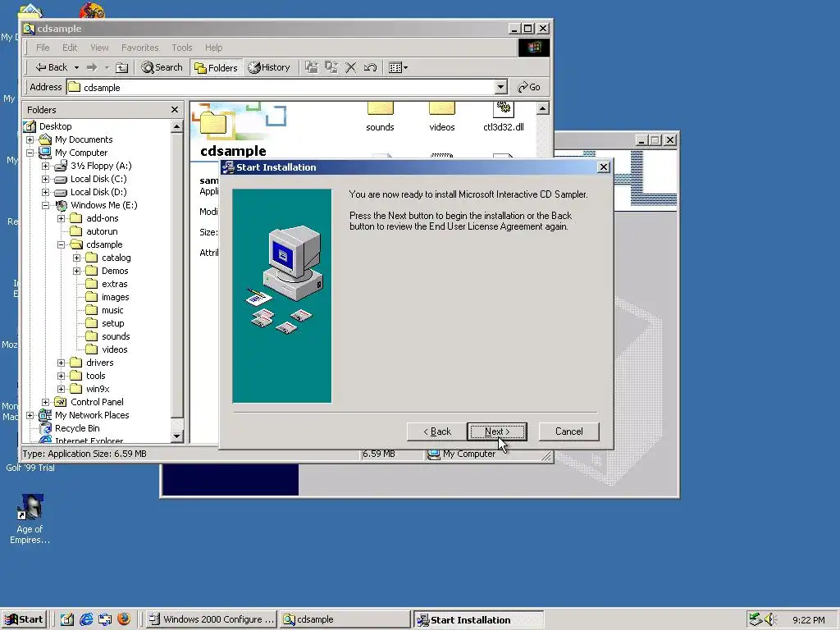Select the setup folder in the tree

click(113, 323)
